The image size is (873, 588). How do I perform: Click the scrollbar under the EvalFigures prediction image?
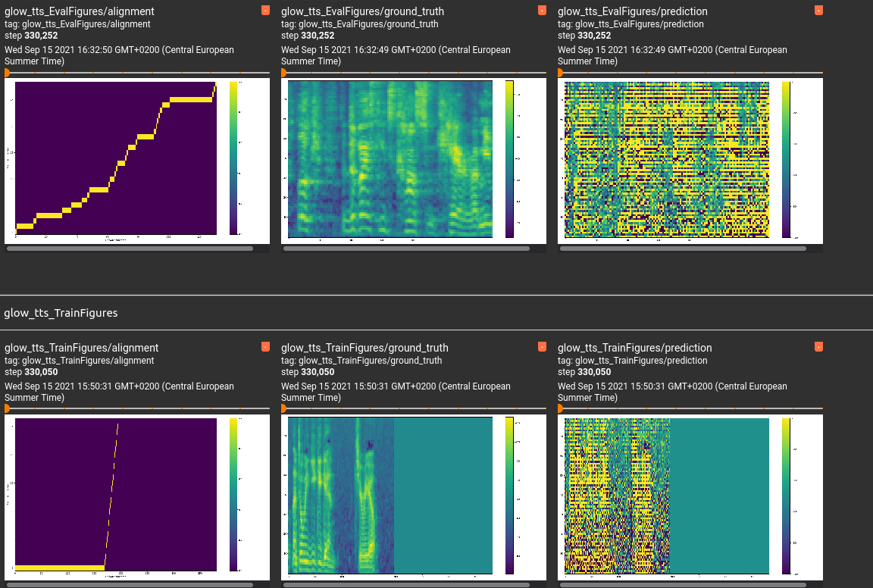(682, 248)
